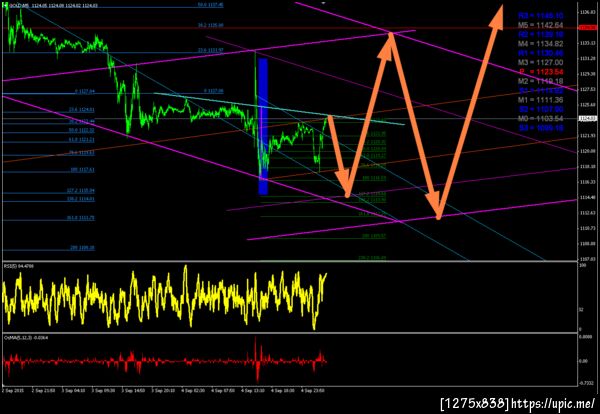Click pivot label 'M2 = 1119.18'
The image size is (600, 414).
tap(540, 81)
